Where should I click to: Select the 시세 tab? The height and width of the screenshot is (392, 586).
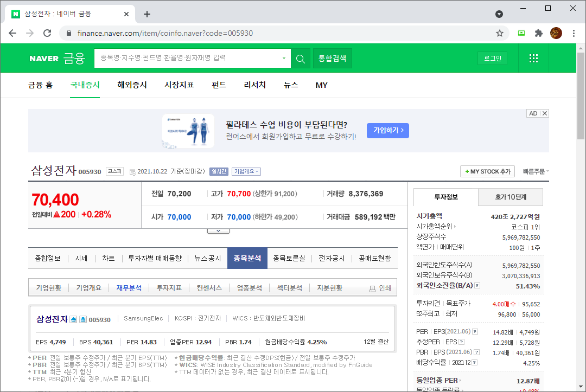(81, 258)
